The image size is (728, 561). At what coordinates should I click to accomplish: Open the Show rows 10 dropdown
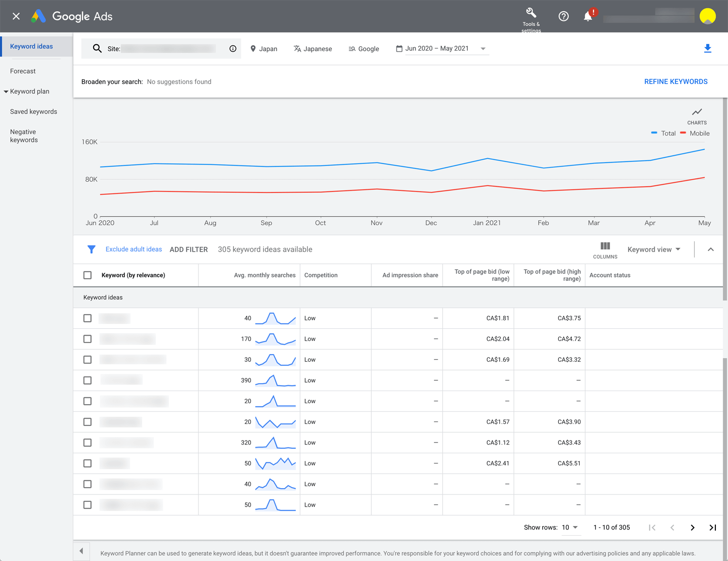coord(570,527)
